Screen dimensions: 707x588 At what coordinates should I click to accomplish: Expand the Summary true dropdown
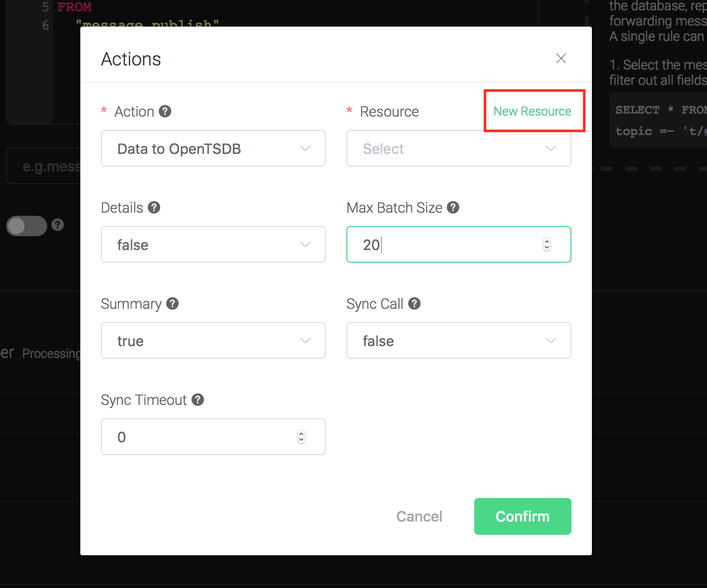(213, 341)
